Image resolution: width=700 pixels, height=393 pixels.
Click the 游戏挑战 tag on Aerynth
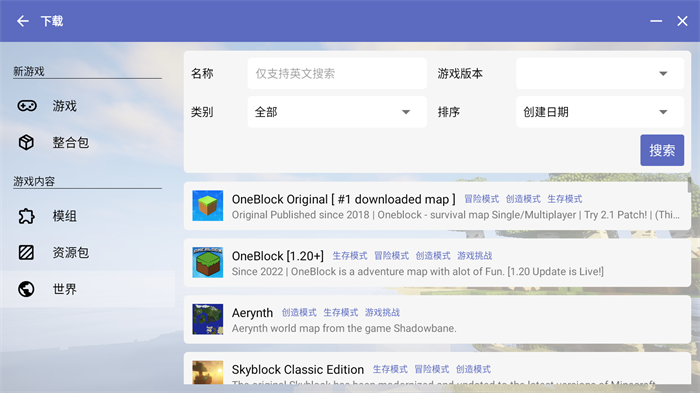(382, 312)
